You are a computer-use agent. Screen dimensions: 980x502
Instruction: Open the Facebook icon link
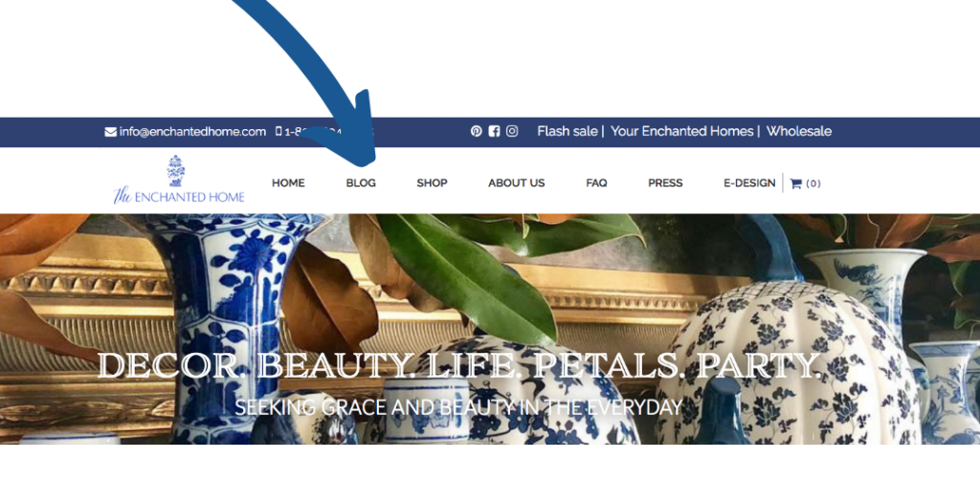click(494, 131)
